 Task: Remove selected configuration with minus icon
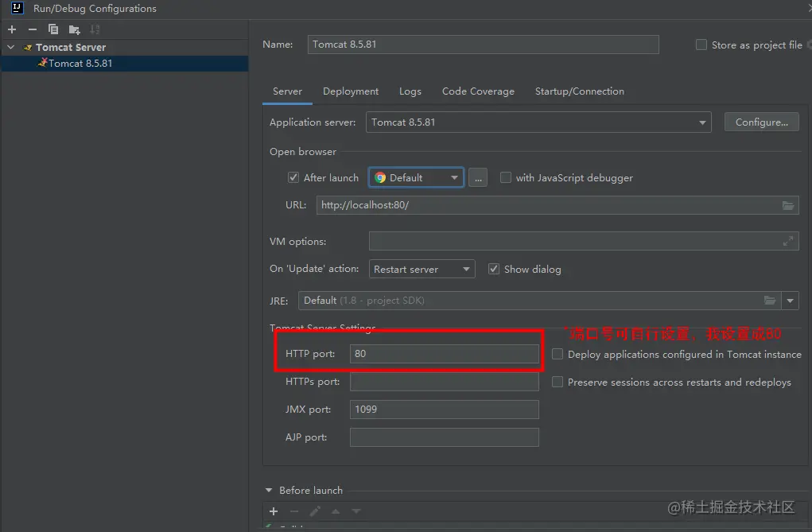point(32,29)
